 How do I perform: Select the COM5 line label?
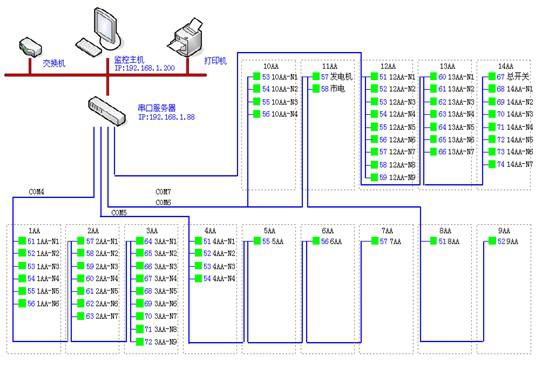click(119, 213)
